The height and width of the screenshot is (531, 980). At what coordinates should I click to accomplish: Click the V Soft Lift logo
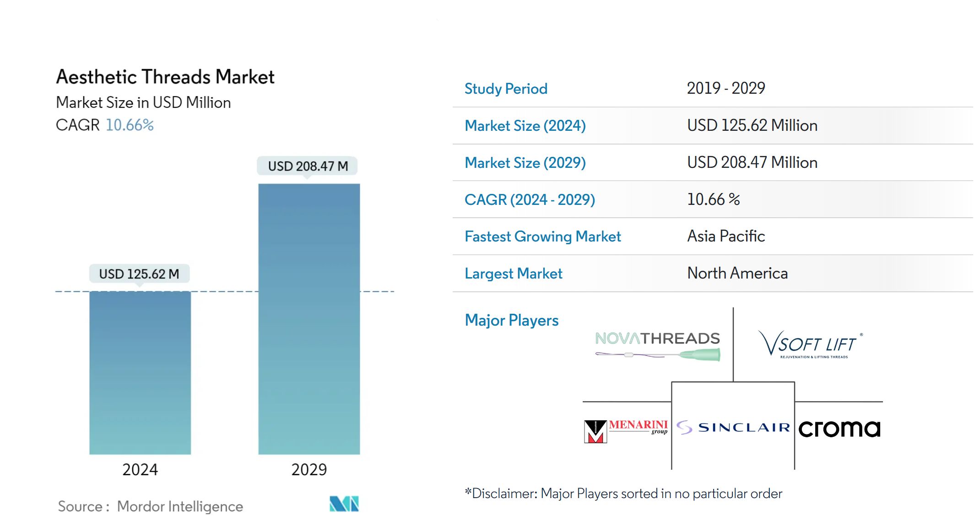click(810, 344)
